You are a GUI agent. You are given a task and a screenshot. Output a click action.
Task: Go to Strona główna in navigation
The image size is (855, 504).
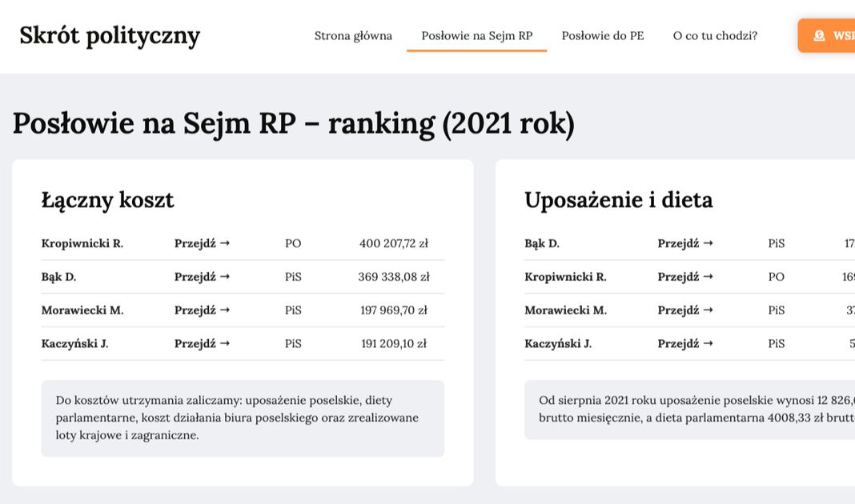(353, 36)
